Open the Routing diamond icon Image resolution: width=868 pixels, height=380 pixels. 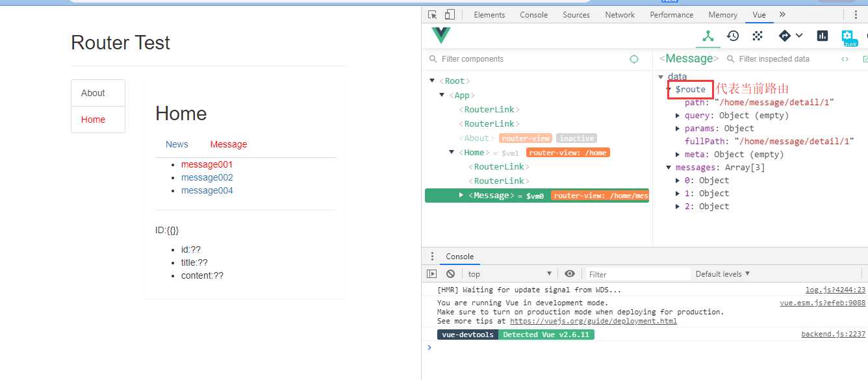pyautogui.click(x=784, y=36)
